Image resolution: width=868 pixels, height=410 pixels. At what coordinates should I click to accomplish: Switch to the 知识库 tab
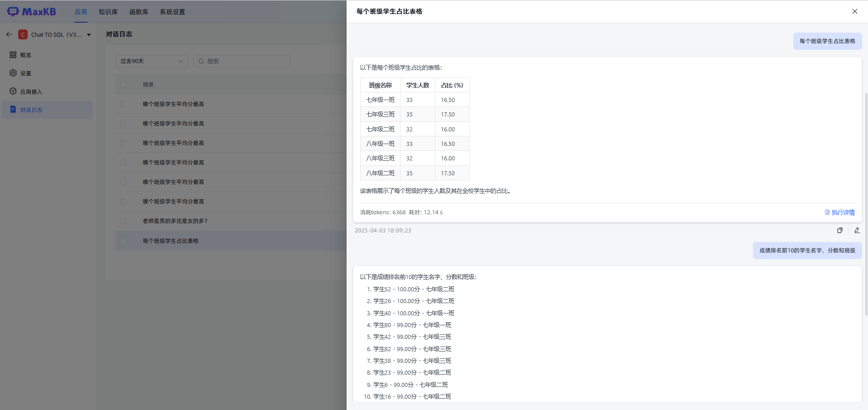108,12
